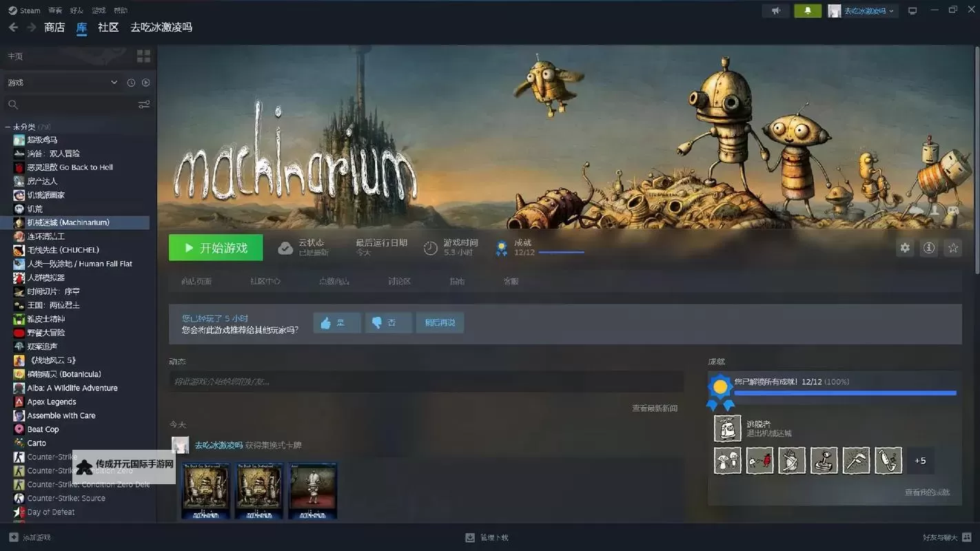The image size is (980, 551).
Task: Click the thumbs-down 否 button
Action: click(389, 322)
